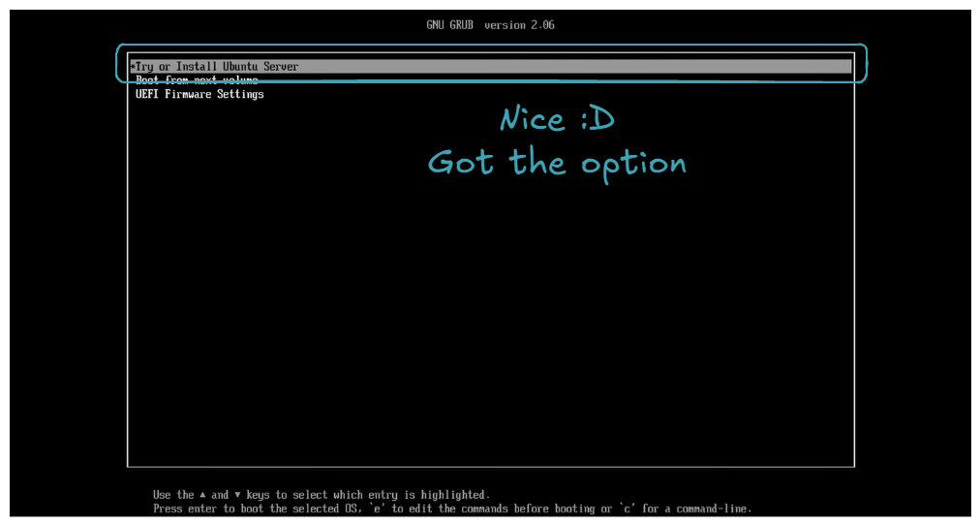Click the 'Got the option' handwritten note
This screenshot has height=526, width=980.
pyautogui.click(x=557, y=162)
